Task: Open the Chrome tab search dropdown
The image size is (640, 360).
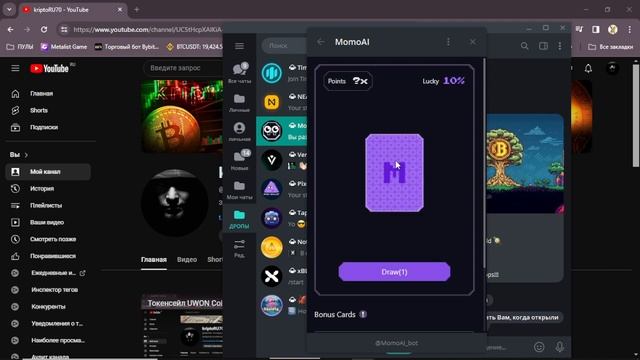Action: pyautogui.click(x=9, y=9)
